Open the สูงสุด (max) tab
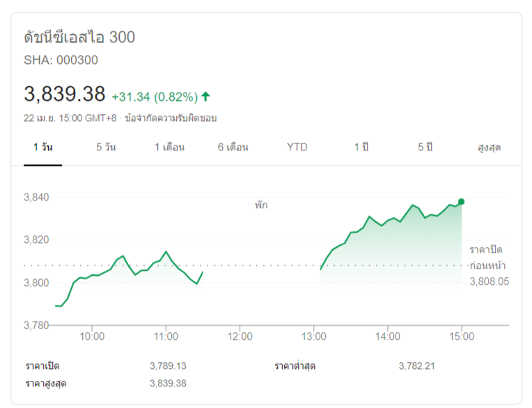Screen dimensions: 532x408 [489, 147]
